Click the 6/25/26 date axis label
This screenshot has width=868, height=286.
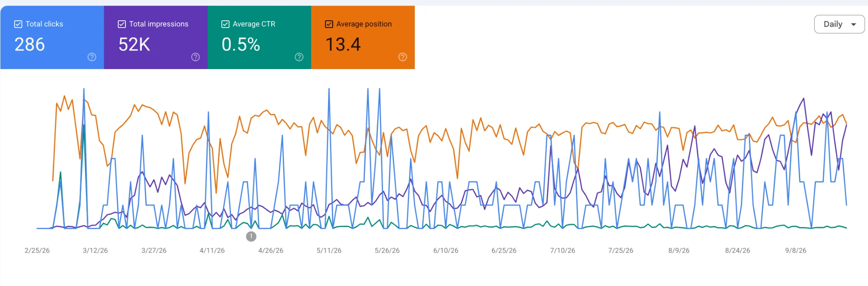tap(504, 250)
